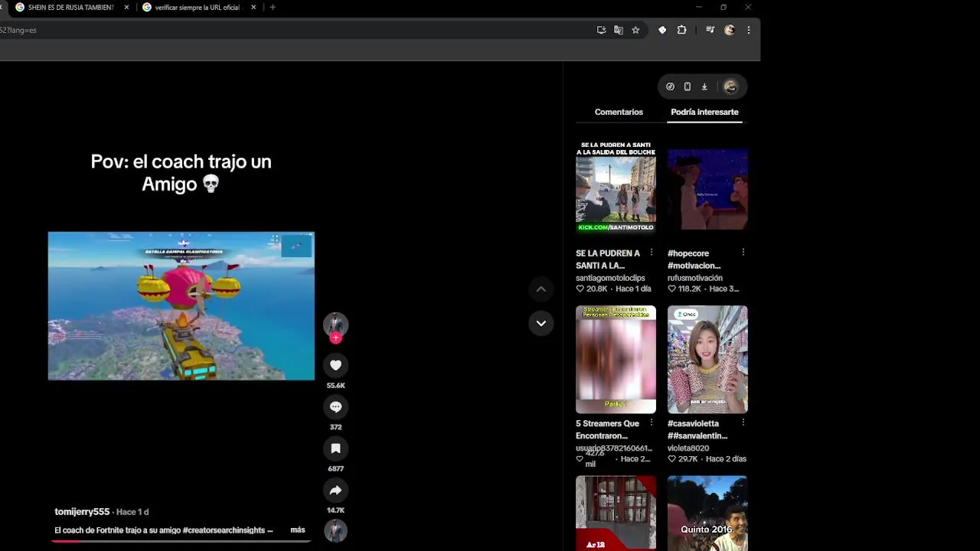Switch to Comentarios tab
980x551 pixels.
pos(619,112)
